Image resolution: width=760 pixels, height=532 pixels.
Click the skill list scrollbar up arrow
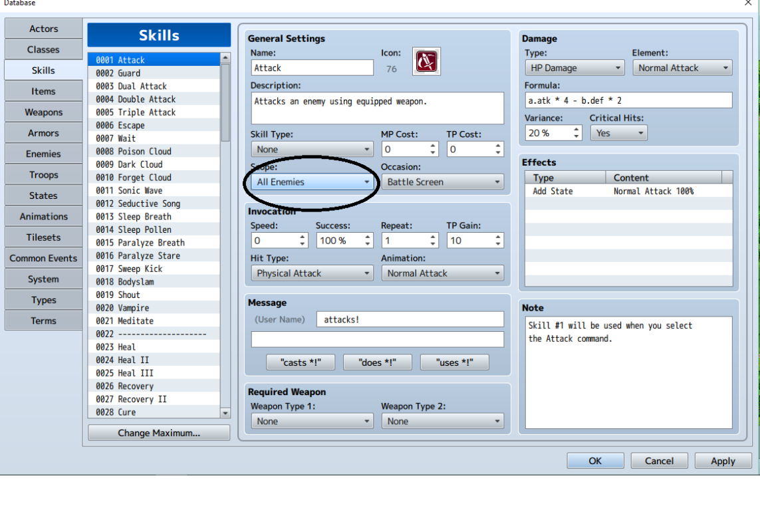pos(225,58)
